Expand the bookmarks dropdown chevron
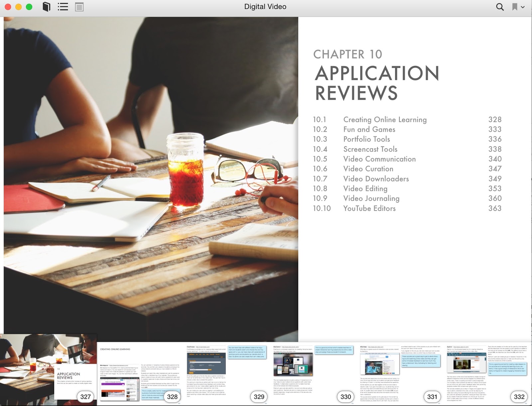This screenshot has width=532, height=406. click(x=523, y=7)
